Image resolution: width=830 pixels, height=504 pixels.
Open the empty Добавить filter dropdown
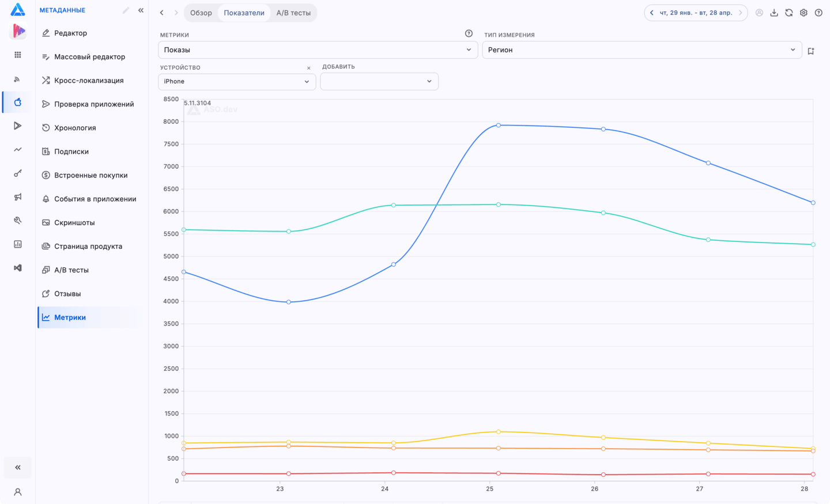tap(379, 81)
